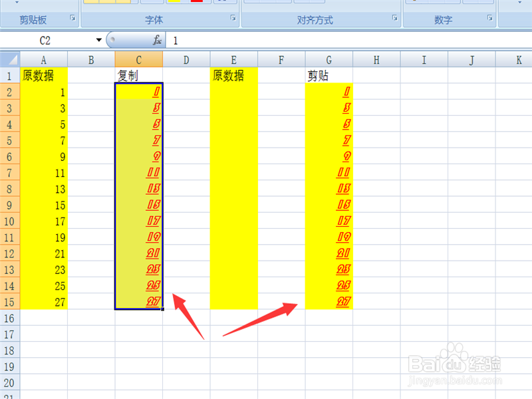Expand the name box dropdown arrow

pyautogui.click(x=98, y=40)
